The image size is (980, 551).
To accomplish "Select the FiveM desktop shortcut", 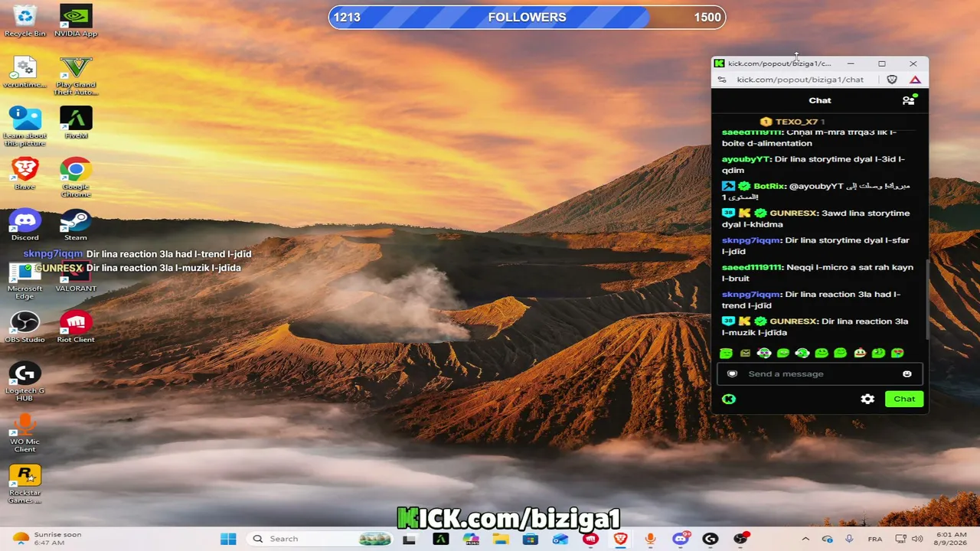I will (76, 122).
